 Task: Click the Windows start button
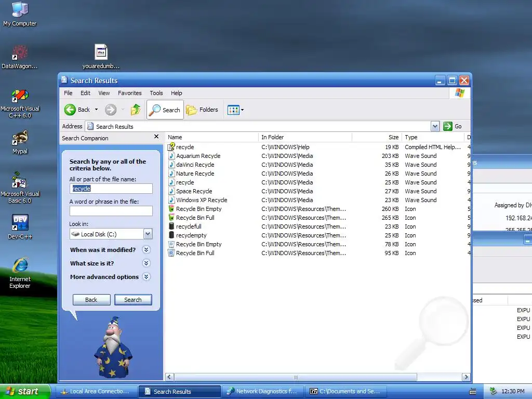[x=24, y=391]
